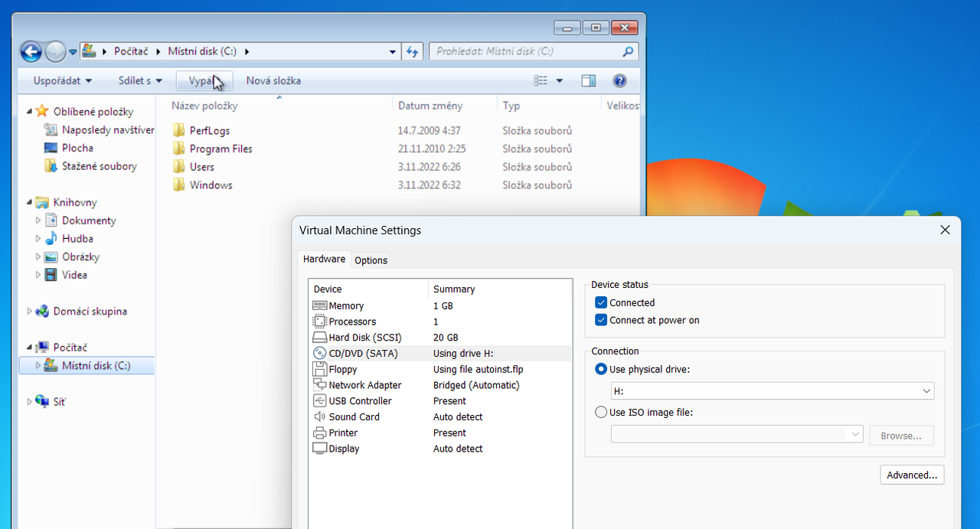Screen dimensions: 980x529
Task: Select the Windows folder icon
Action: 179,184
